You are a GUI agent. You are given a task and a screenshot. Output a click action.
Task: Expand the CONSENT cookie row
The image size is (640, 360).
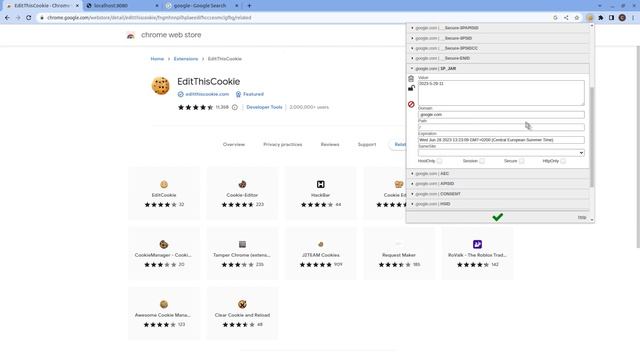tap(498, 194)
